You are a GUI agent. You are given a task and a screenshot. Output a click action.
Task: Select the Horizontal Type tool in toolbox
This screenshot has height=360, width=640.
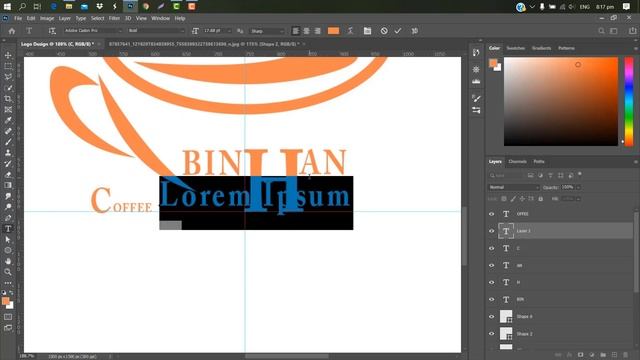point(8,229)
